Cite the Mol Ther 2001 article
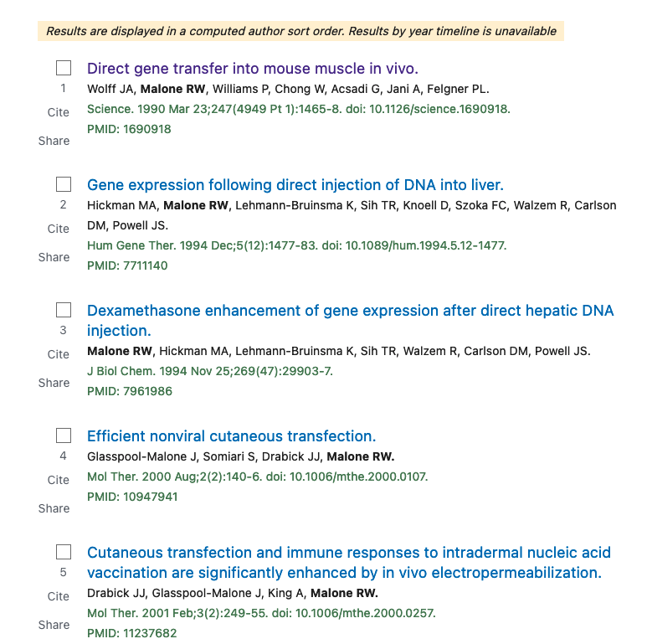647x644 pixels. [x=59, y=596]
